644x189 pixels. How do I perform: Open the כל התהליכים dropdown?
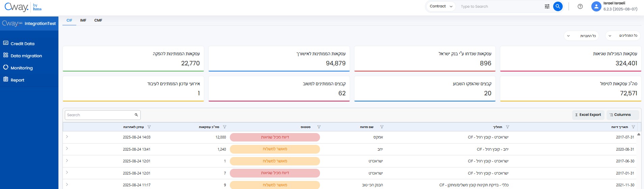tap(623, 36)
